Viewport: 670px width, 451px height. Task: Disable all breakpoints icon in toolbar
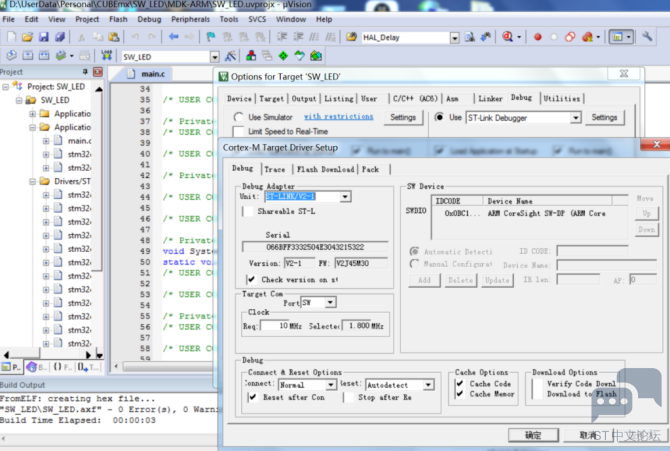[x=570, y=37]
